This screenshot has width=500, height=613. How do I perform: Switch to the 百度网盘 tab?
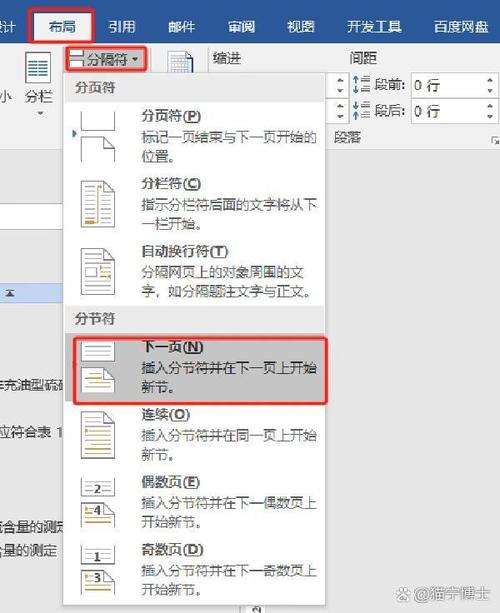point(461,27)
